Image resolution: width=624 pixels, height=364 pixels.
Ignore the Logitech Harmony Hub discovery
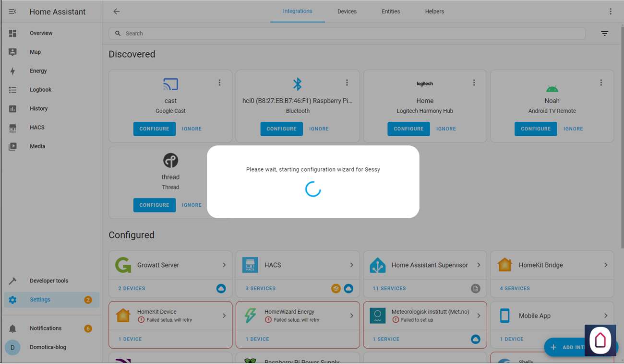pos(446,129)
